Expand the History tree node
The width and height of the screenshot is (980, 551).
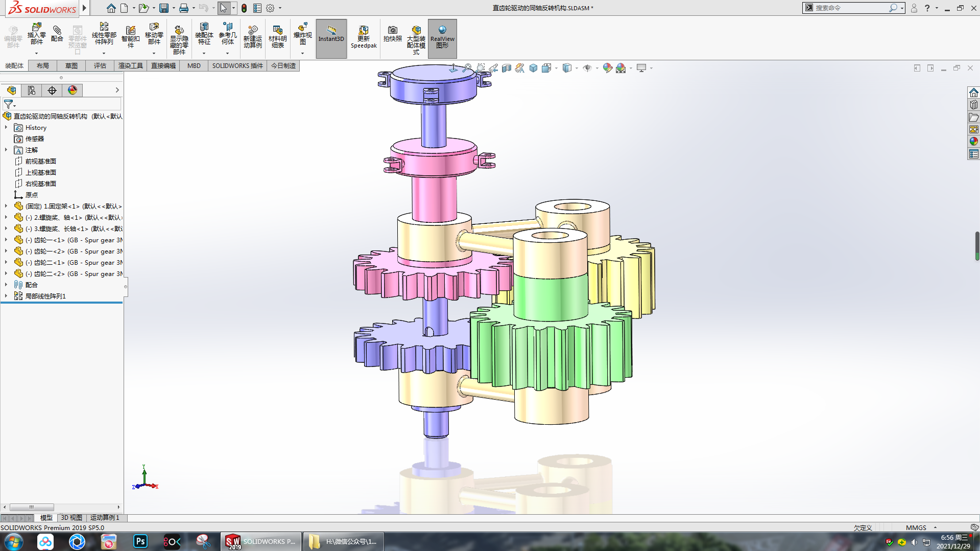pos(6,127)
